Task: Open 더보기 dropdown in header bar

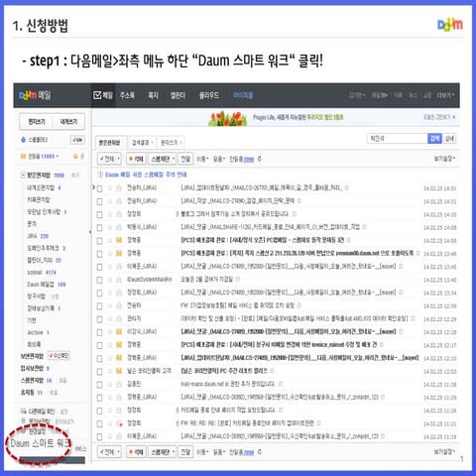Action: (445, 95)
